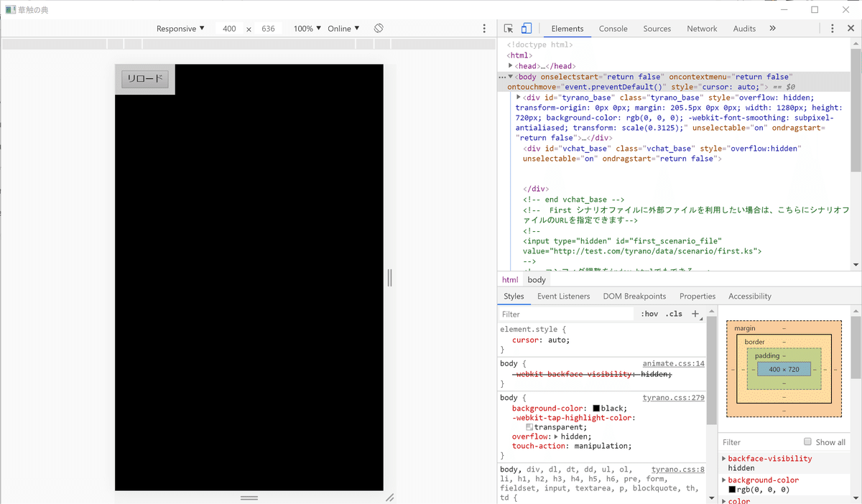This screenshot has height=504, width=862.
Task: Grab the viewport right-side resize handle
Action: pyautogui.click(x=389, y=277)
